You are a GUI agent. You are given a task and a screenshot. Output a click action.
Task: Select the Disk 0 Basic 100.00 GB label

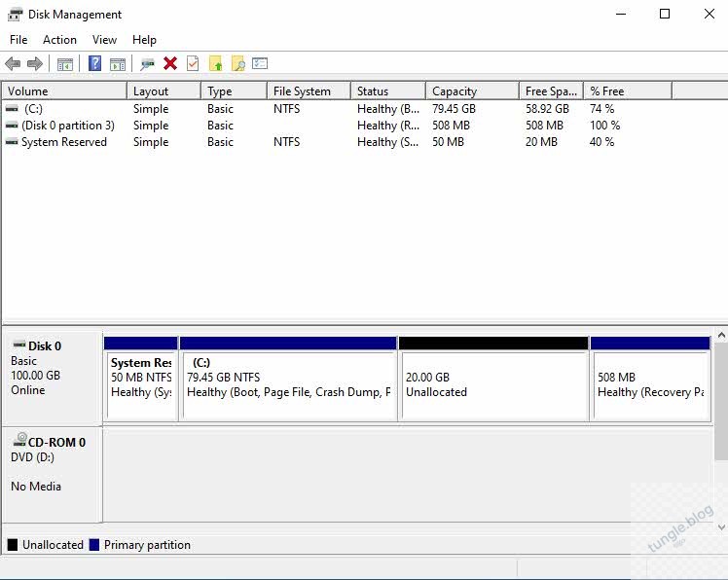pyautogui.click(x=52, y=377)
